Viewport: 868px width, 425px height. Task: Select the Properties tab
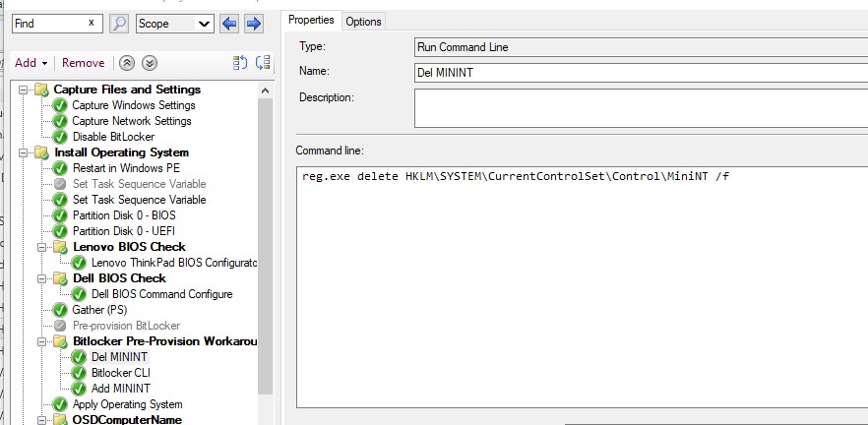[311, 20]
